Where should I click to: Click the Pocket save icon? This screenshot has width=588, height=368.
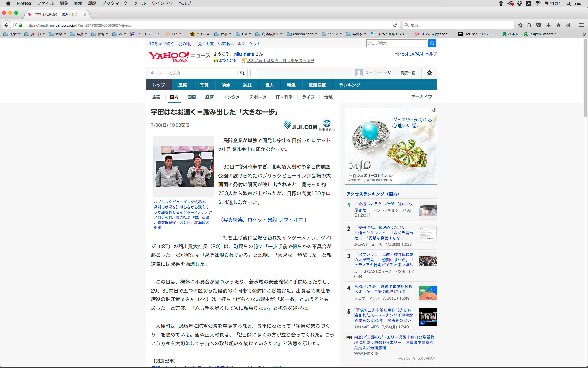coord(539,25)
